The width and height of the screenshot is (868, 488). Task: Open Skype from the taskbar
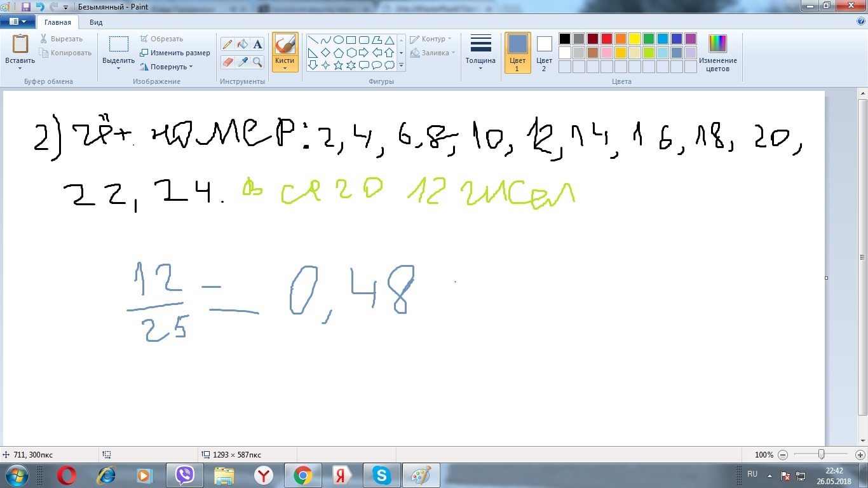(x=381, y=475)
